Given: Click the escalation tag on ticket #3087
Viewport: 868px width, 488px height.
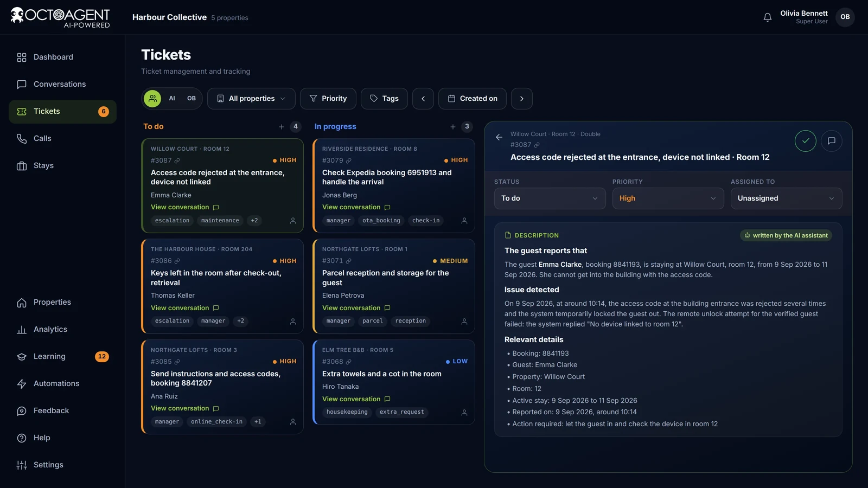Looking at the screenshot, I should pyautogui.click(x=172, y=221).
